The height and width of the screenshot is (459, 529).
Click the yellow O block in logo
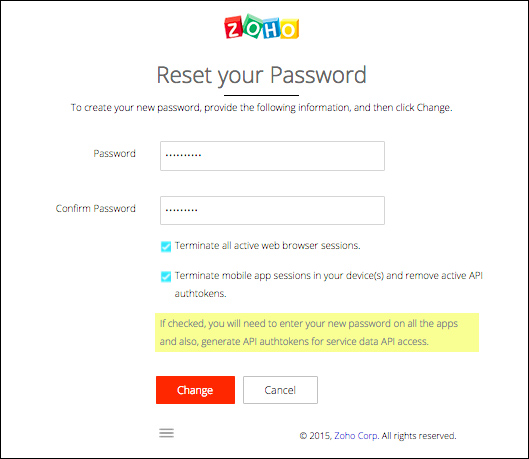point(289,29)
